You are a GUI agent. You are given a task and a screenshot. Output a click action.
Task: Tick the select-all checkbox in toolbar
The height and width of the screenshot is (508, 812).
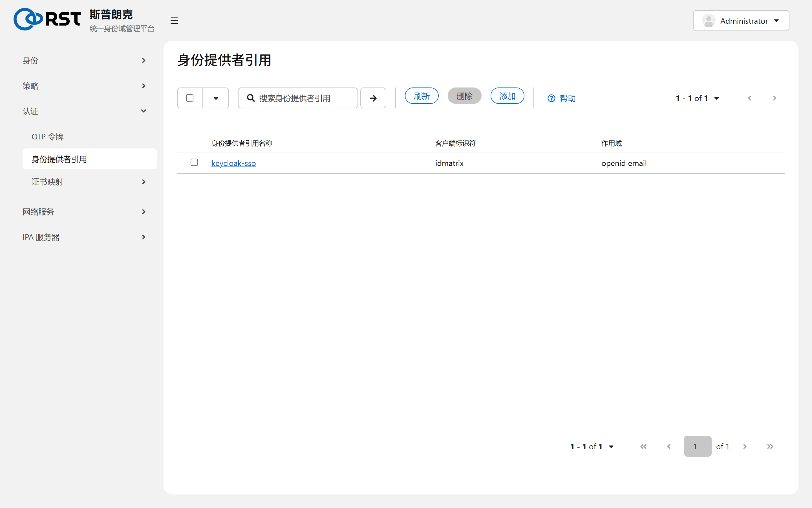click(x=189, y=98)
